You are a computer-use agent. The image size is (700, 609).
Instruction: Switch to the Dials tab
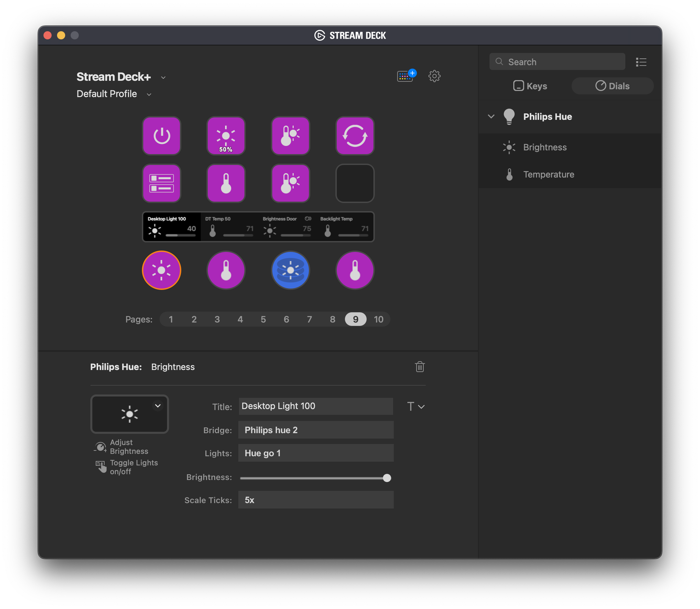pos(612,86)
